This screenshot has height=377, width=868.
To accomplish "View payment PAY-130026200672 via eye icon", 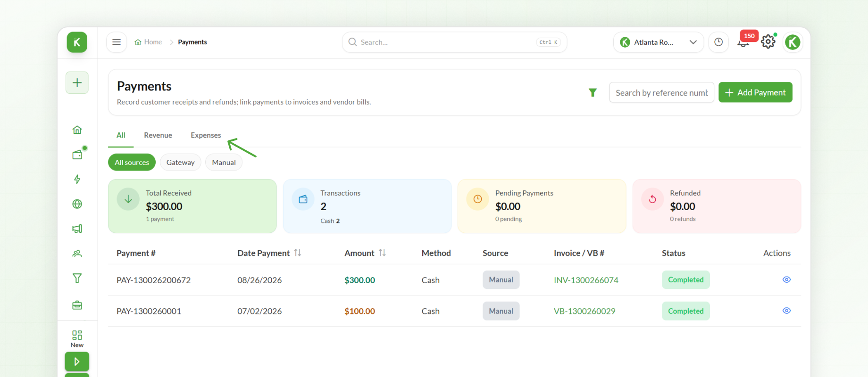I will click(x=786, y=280).
